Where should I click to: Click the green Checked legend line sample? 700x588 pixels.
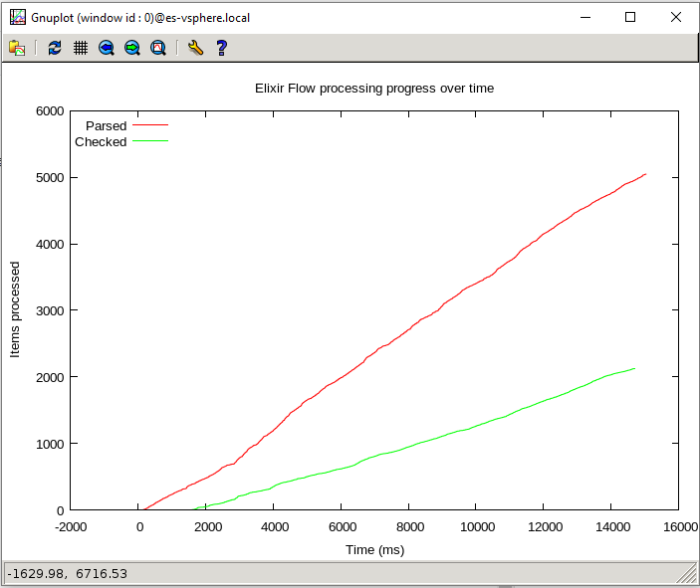(150, 141)
